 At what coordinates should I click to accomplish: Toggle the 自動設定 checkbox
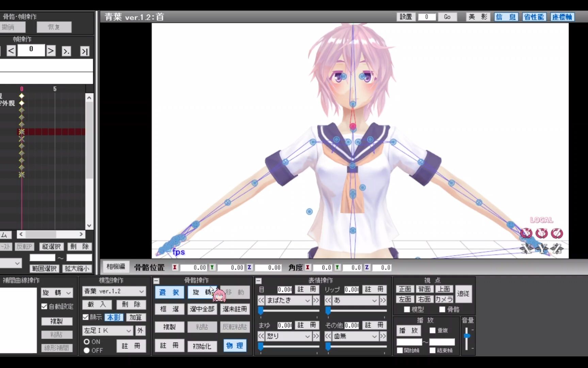(44, 306)
